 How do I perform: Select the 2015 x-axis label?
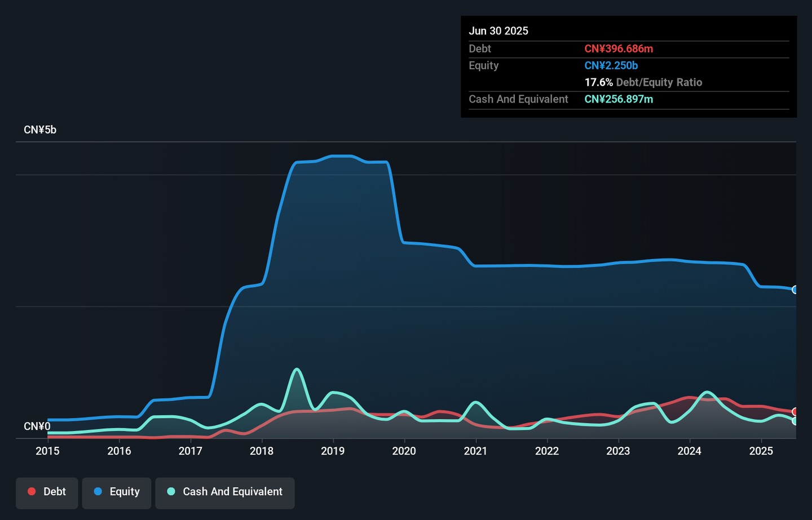47,451
